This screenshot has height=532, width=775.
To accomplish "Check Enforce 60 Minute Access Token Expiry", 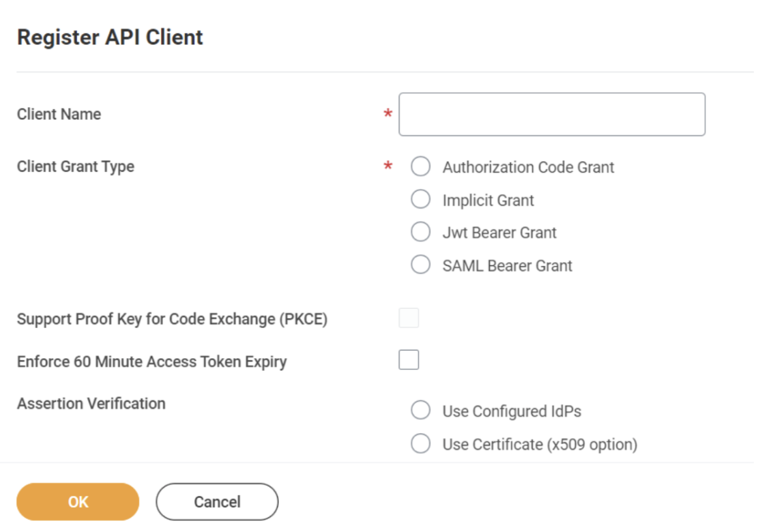I will click(x=409, y=359).
